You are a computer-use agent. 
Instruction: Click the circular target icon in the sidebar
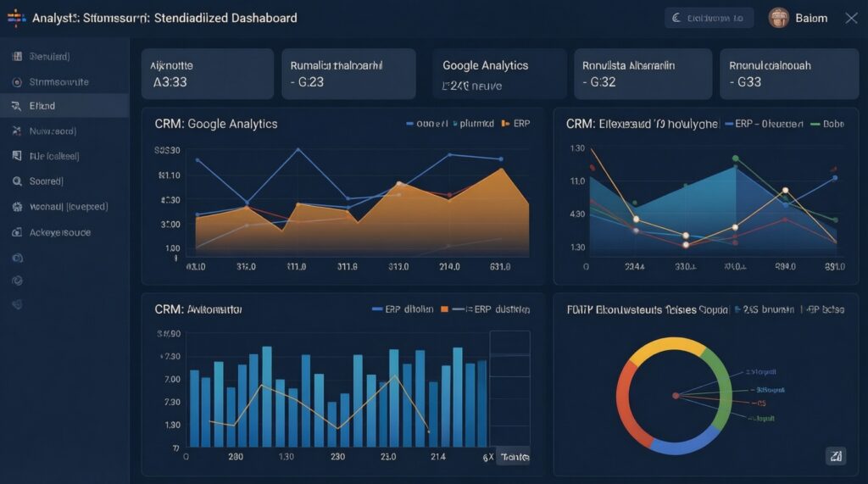[16, 82]
